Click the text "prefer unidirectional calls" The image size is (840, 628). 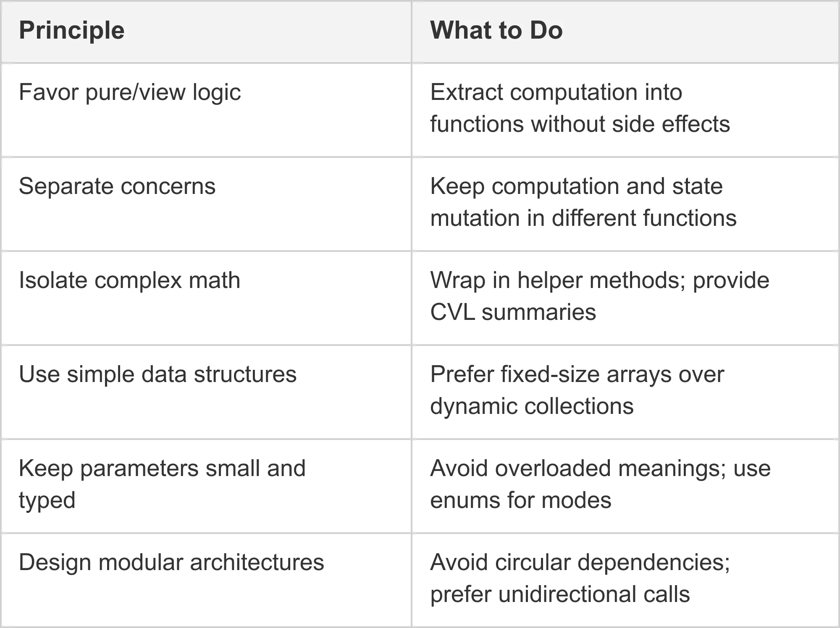click(x=560, y=594)
